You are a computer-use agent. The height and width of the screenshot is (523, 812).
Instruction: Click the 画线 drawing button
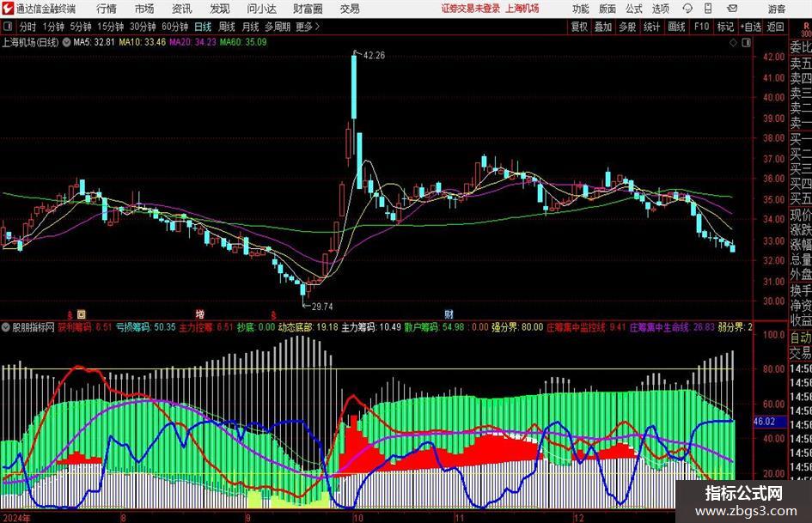tap(676, 27)
